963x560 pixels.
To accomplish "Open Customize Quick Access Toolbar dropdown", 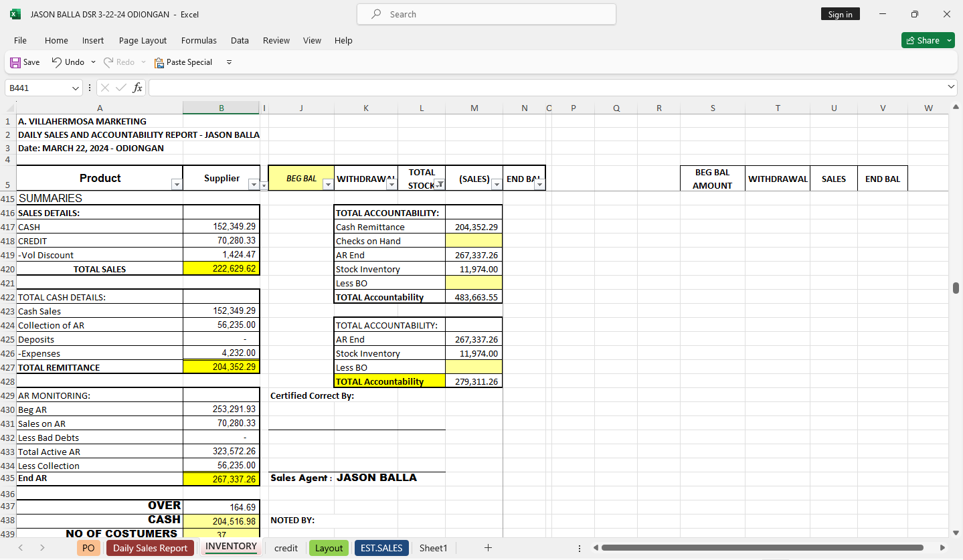I will point(229,62).
